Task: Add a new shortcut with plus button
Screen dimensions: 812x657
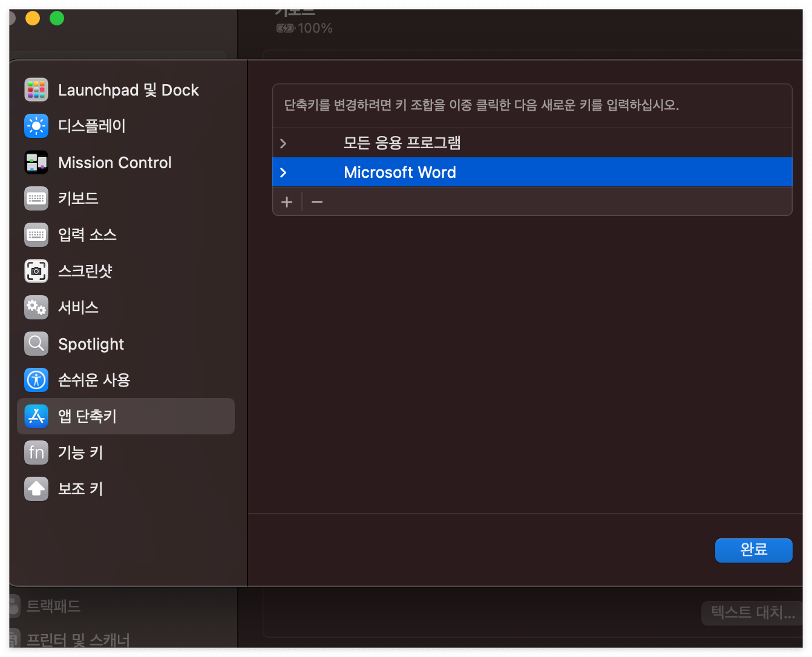Action: [287, 201]
